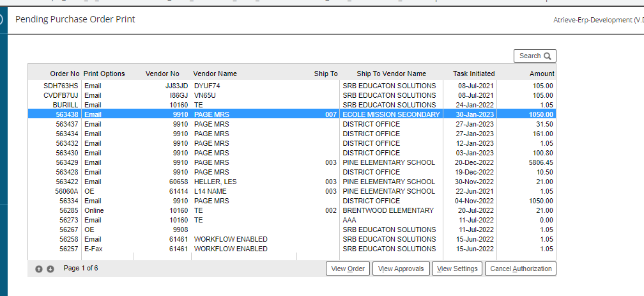Sort by the Task Initiated column header
644x296 pixels.
coord(473,74)
